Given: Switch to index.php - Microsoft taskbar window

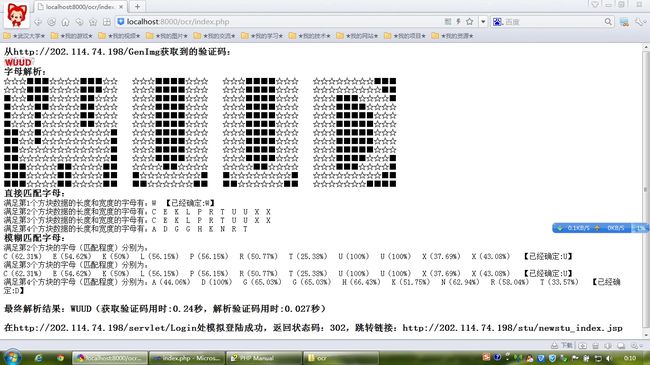Looking at the screenshot, I should [187, 358].
